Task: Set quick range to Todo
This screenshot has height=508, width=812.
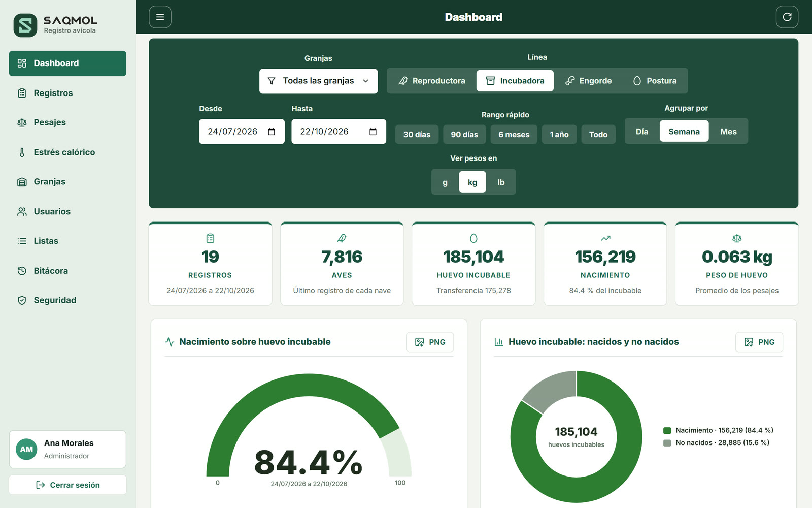Action: tap(598, 134)
